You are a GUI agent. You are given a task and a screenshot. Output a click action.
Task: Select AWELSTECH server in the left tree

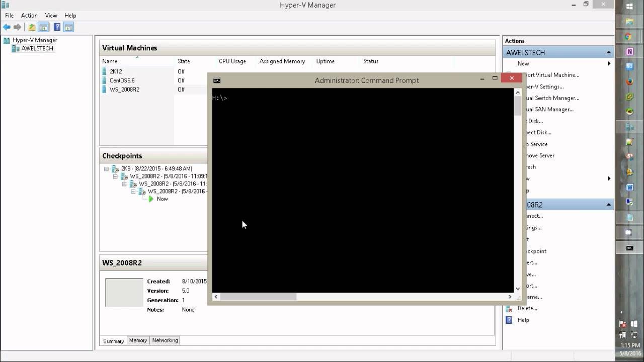[x=37, y=49]
